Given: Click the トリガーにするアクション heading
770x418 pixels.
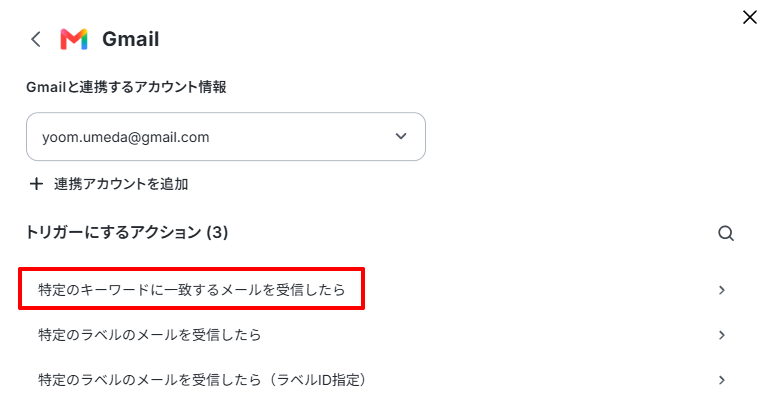Looking at the screenshot, I should [x=113, y=232].
